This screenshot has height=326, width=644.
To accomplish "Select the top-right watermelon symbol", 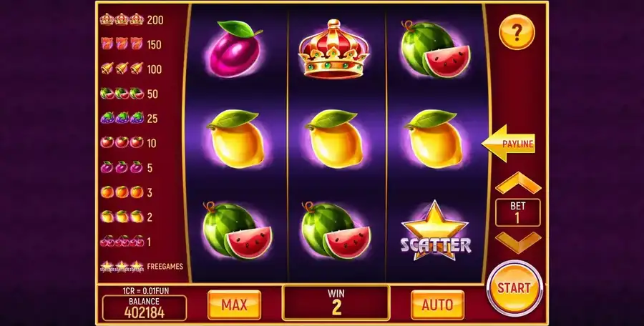I will [x=435, y=49].
